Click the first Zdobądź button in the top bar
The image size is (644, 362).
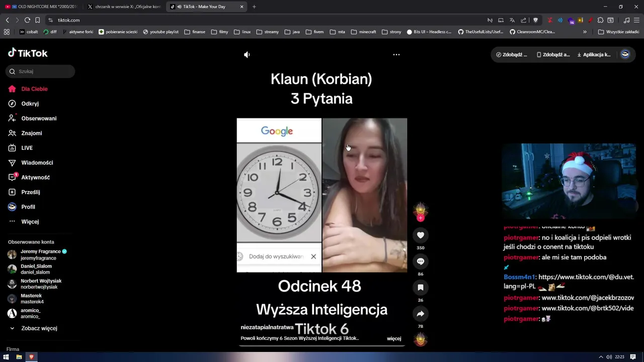[x=512, y=55]
